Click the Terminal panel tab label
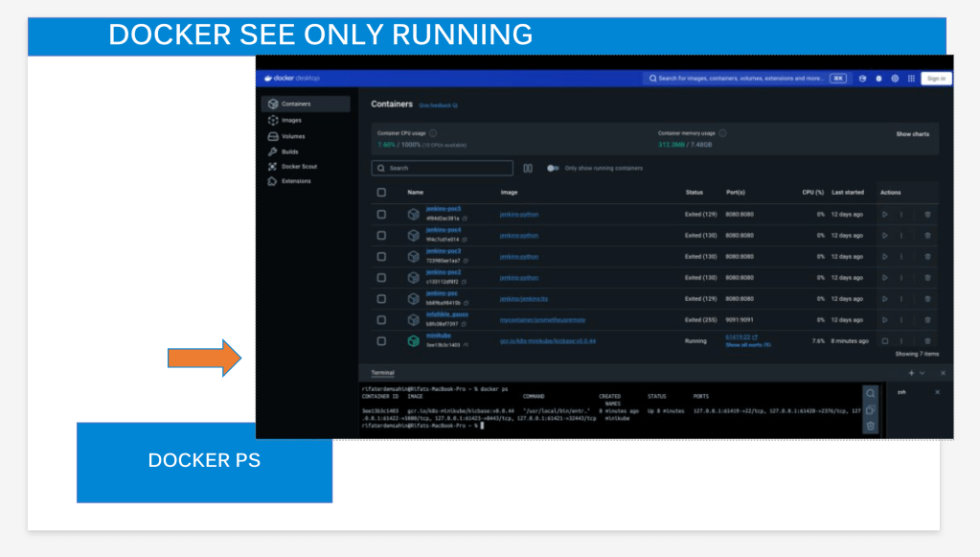The width and height of the screenshot is (980, 557). click(382, 373)
